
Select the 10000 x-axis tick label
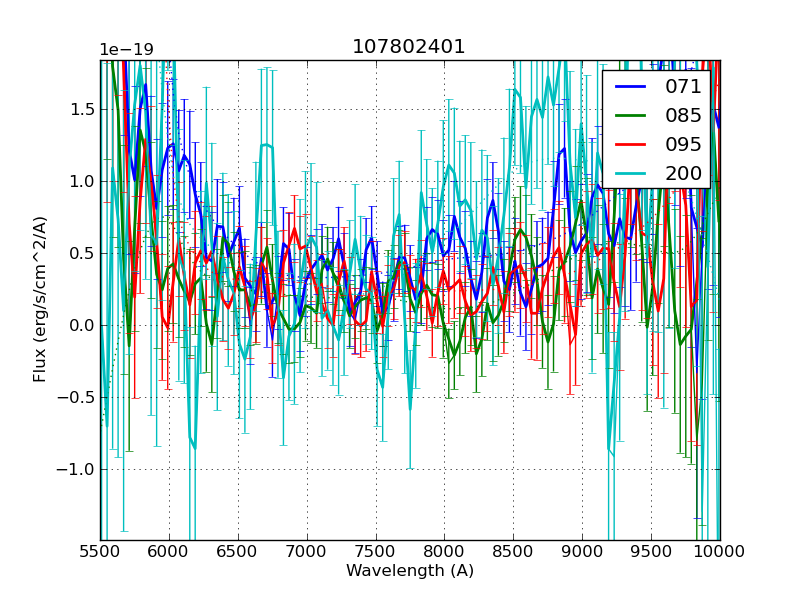(x=719, y=551)
